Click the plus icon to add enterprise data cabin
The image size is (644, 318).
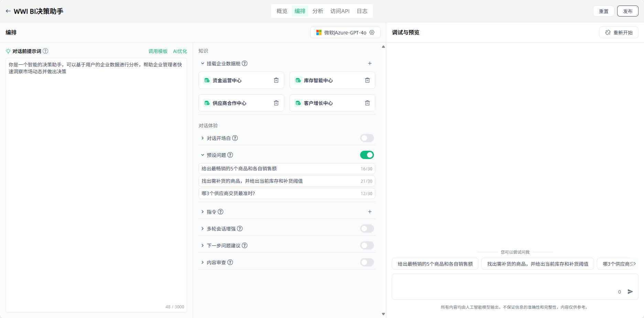click(x=369, y=63)
